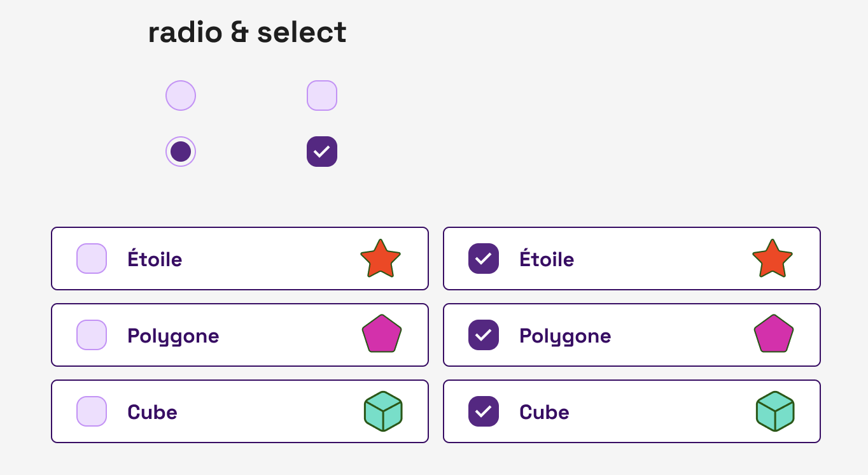868x475 pixels.
Task: Click the star icon in checked Étoile card
Action: click(773, 259)
